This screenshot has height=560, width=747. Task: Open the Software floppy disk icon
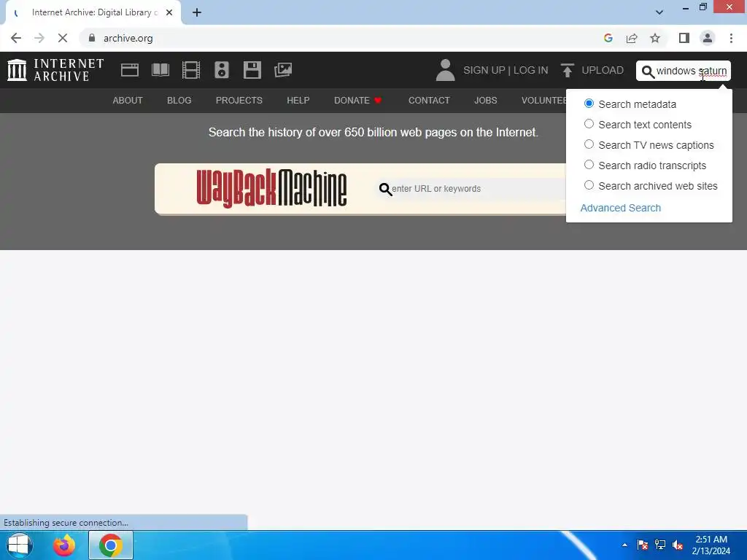[252, 70]
